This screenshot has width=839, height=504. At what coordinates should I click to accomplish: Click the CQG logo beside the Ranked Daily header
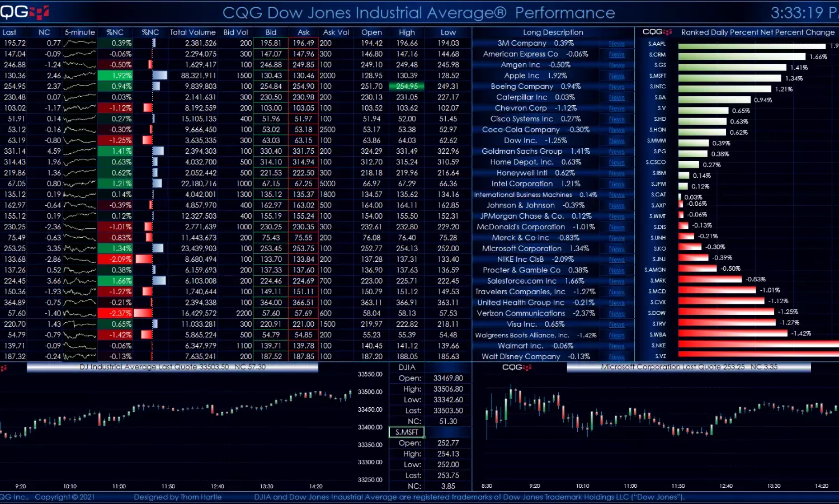pos(657,32)
